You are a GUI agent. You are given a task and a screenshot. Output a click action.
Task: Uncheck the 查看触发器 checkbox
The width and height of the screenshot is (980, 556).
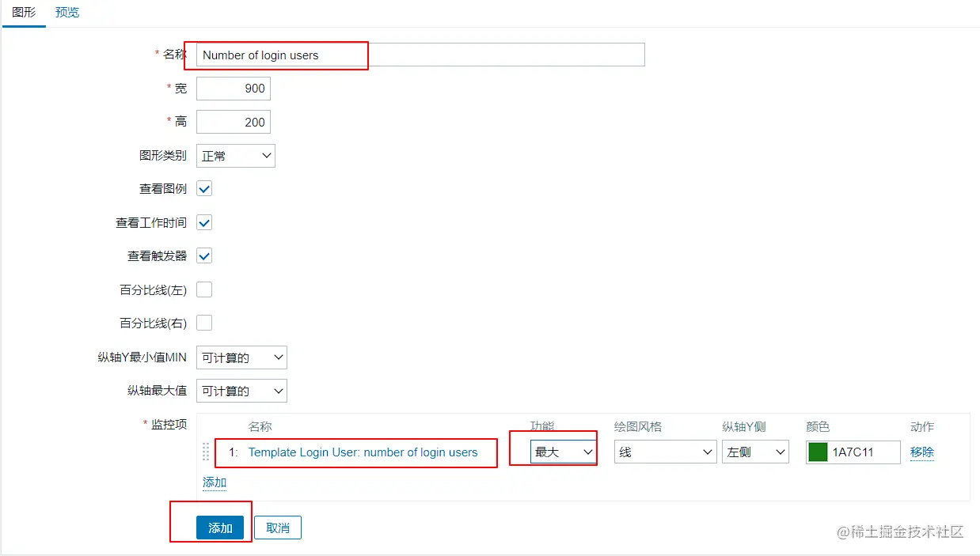[204, 255]
